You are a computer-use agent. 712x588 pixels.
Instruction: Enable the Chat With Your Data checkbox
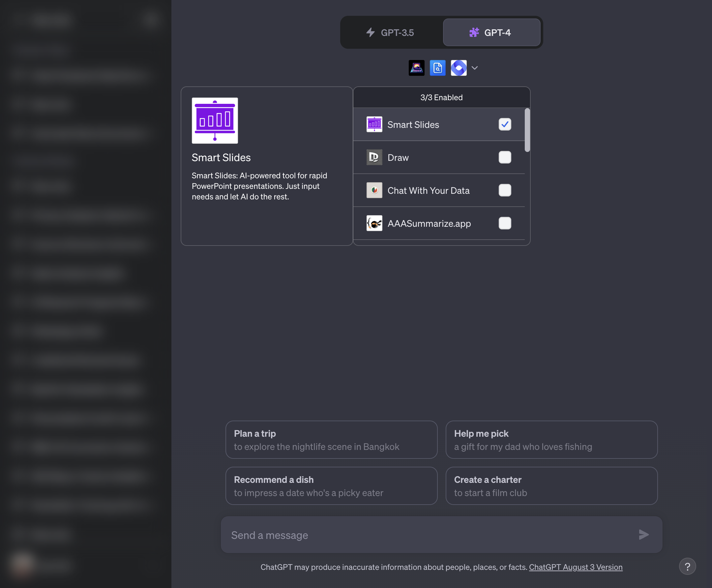[x=505, y=191]
